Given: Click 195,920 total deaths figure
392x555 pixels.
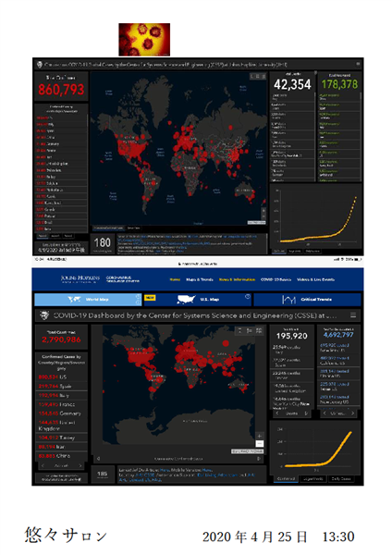Looking at the screenshot, I should click(x=292, y=336).
